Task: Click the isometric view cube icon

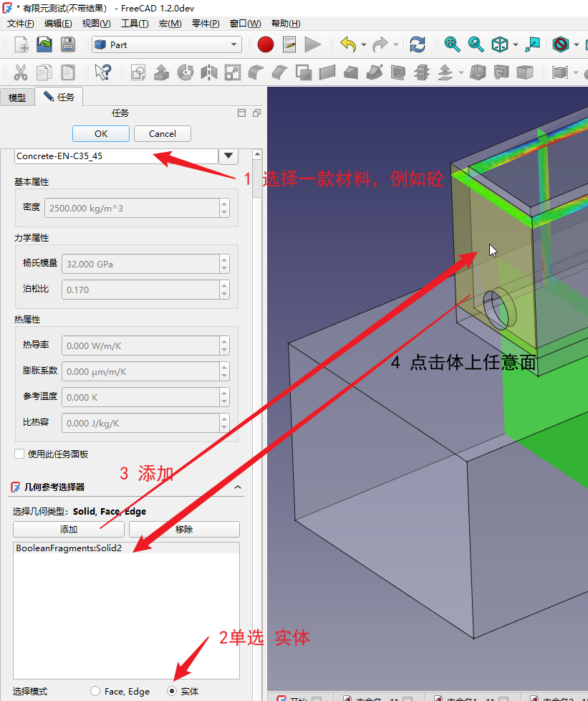Action: pos(500,44)
